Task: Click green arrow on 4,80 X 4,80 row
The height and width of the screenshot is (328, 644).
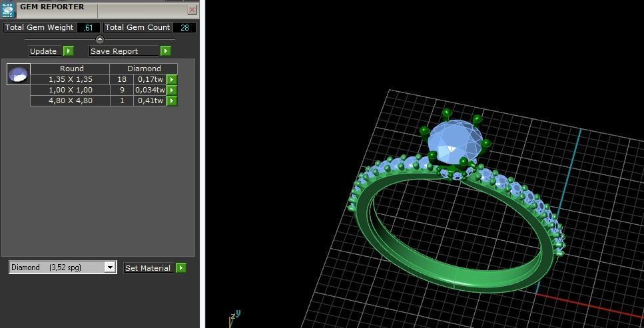Action: coord(172,100)
